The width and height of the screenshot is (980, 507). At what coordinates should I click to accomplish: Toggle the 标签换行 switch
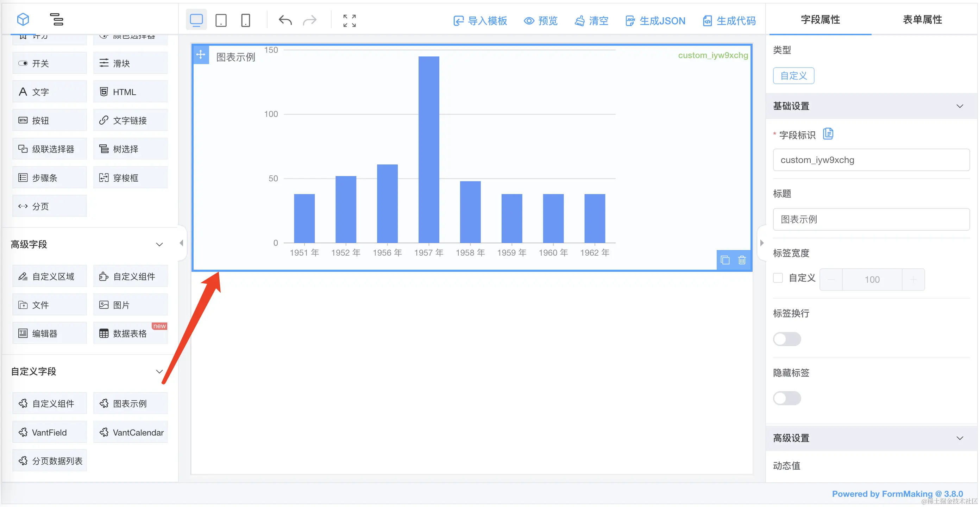click(787, 339)
